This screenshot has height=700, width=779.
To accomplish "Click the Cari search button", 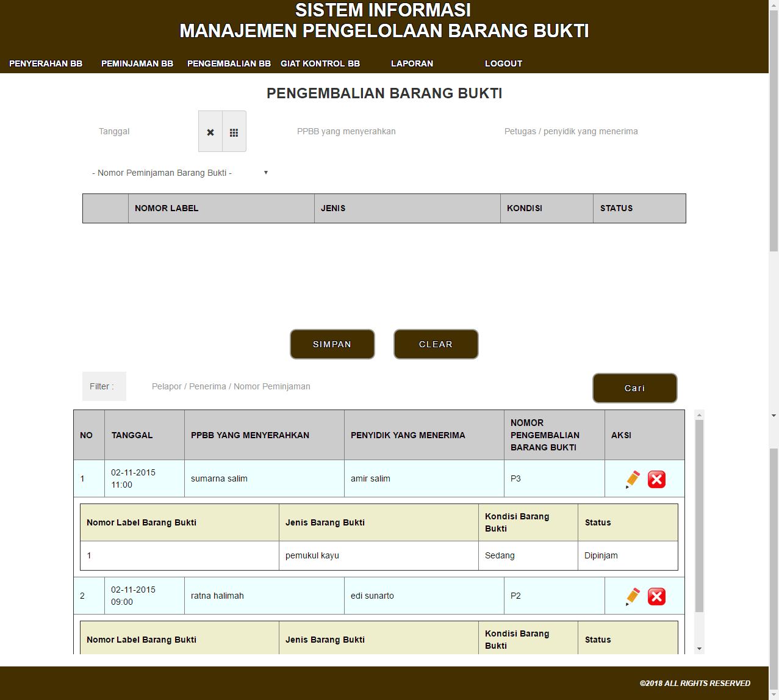I will (634, 388).
